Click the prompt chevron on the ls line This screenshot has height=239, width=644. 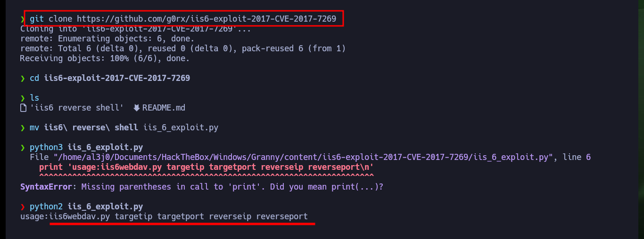click(23, 98)
